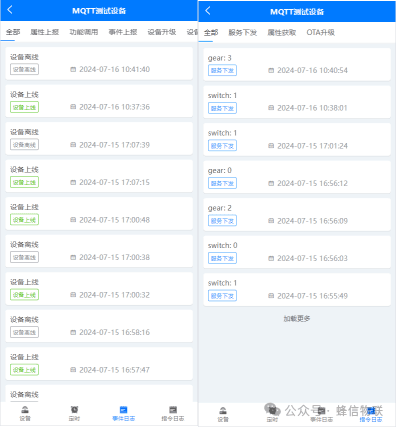Click the timestamp 2024-07-16 10:38:01
Screen dimensions: 396x427
click(x=313, y=108)
